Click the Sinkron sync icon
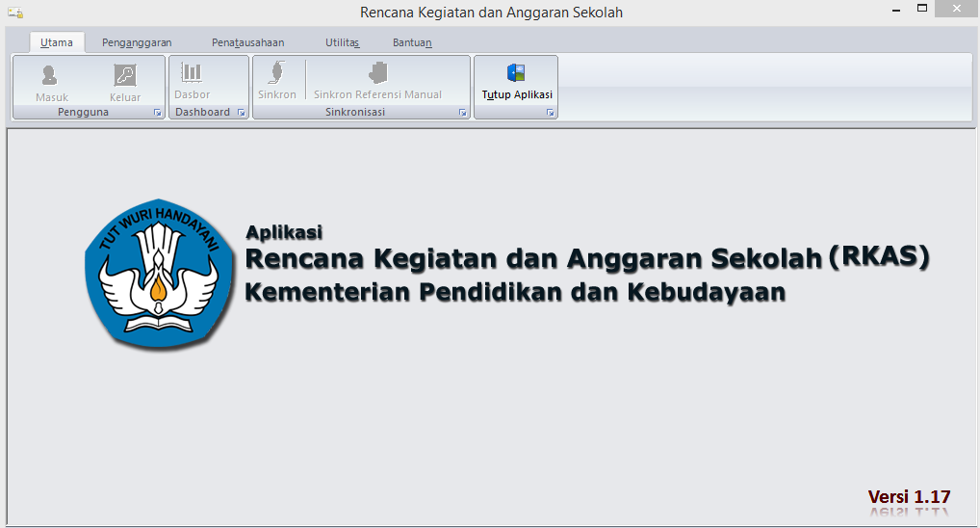Viewport: 980px width, 528px height. point(277,72)
